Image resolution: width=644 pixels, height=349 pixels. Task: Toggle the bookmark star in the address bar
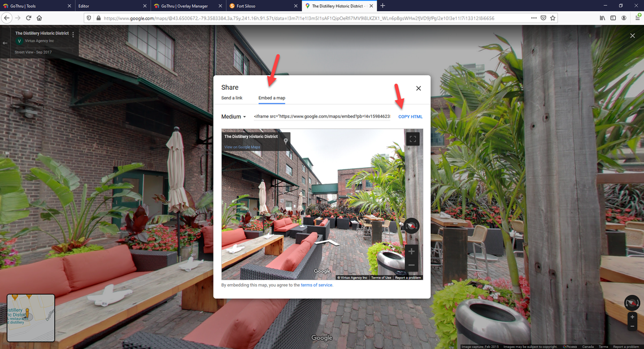[552, 18]
